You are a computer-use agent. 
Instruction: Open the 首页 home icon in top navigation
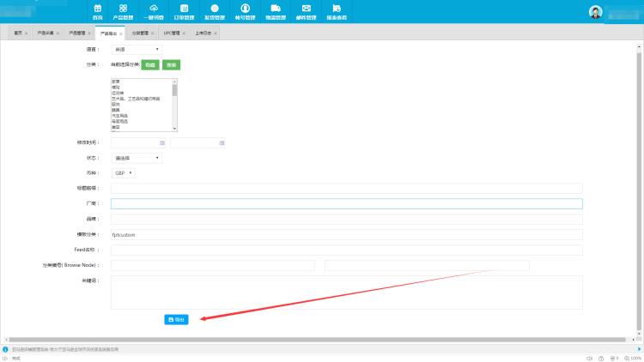coord(97,9)
